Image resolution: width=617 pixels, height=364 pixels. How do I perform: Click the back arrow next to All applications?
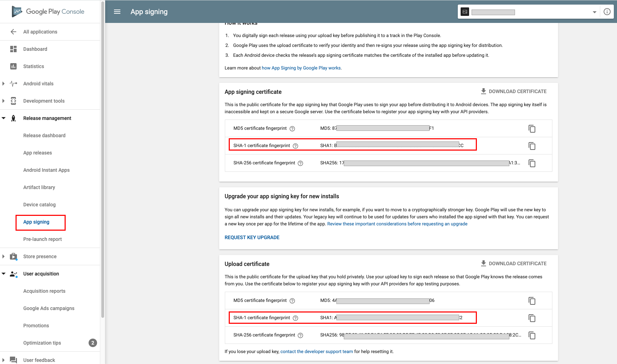coord(13,32)
